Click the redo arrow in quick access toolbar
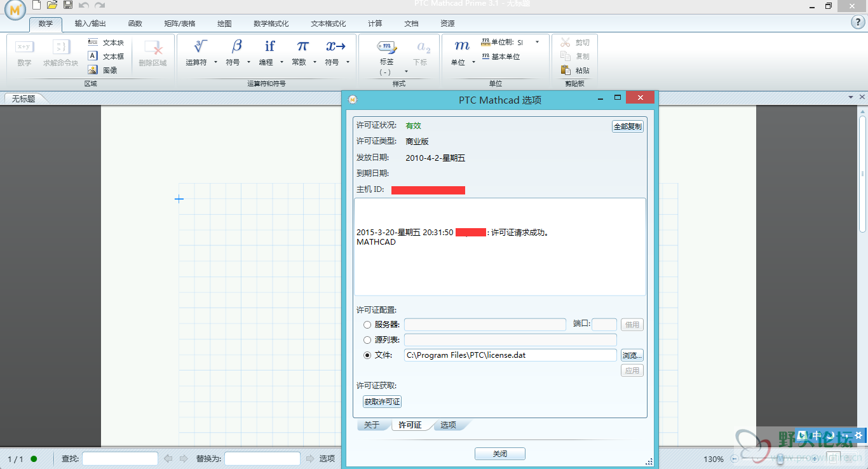868x469 pixels. (100, 5)
